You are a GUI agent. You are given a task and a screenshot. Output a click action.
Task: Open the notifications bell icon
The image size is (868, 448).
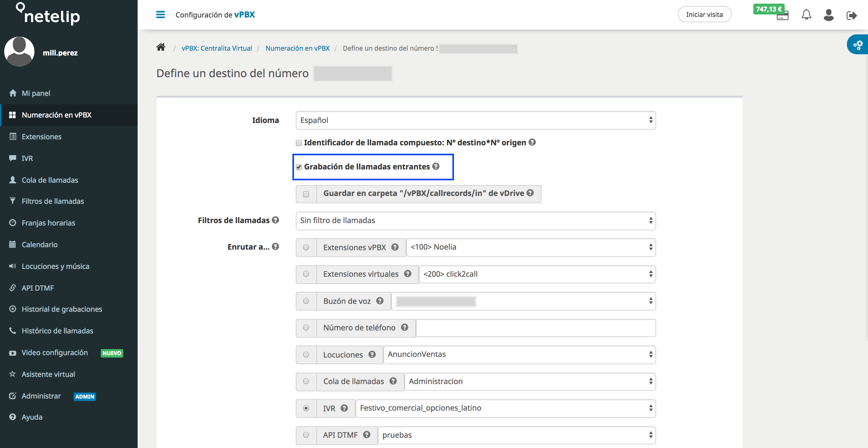coord(806,14)
